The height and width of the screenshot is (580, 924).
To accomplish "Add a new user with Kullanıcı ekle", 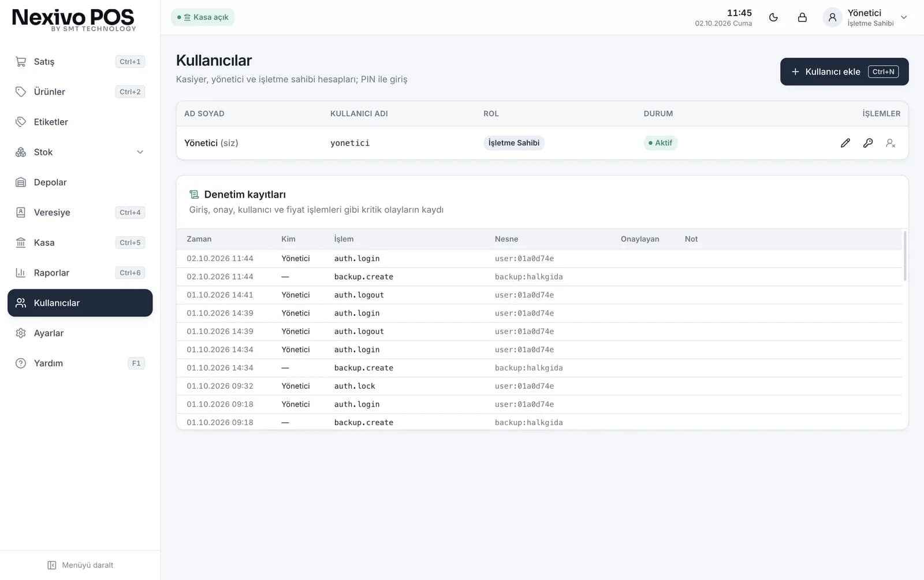I will click(844, 72).
